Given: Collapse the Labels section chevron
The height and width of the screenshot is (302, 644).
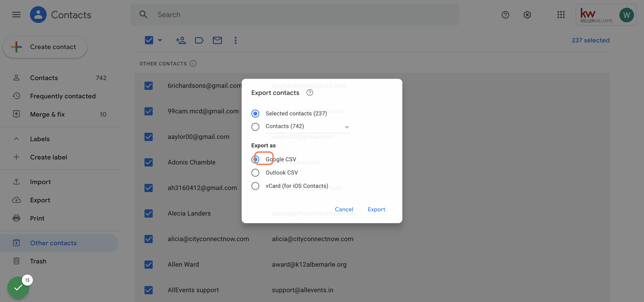Looking at the screenshot, I should [16, 139].
